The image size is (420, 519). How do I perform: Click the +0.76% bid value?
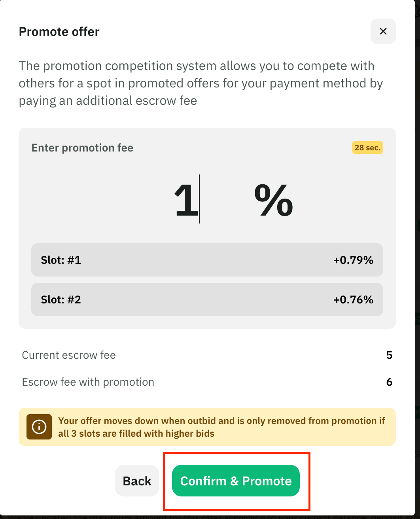[353, 299]
